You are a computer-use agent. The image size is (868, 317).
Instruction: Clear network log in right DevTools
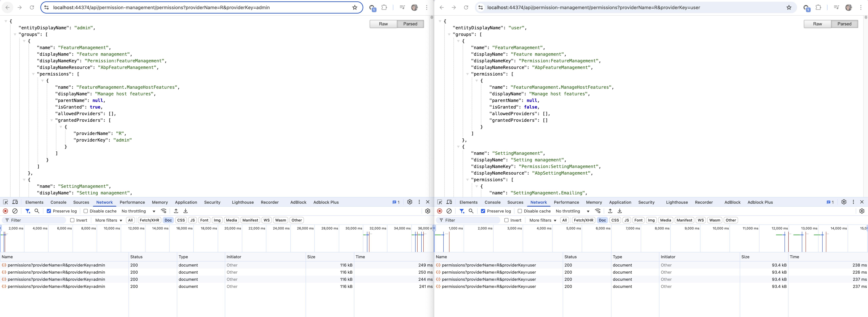coord(449,211)
